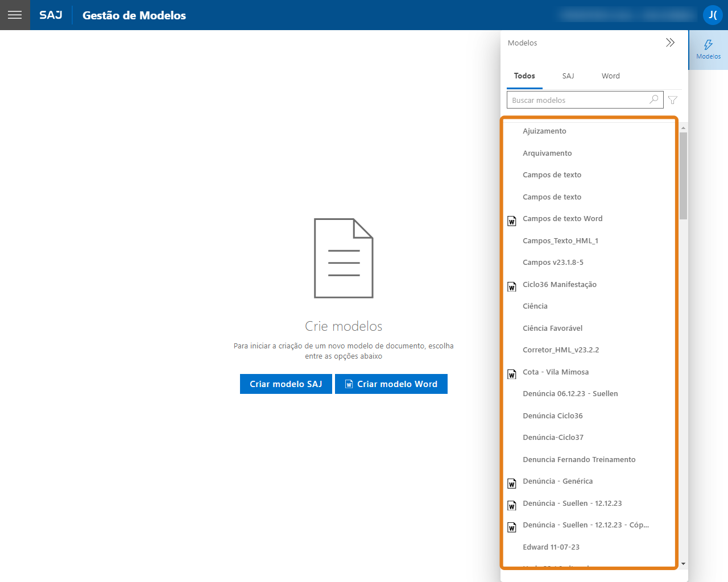Open Denuncia Fernando Treinamento model

(x=579, y=460)
